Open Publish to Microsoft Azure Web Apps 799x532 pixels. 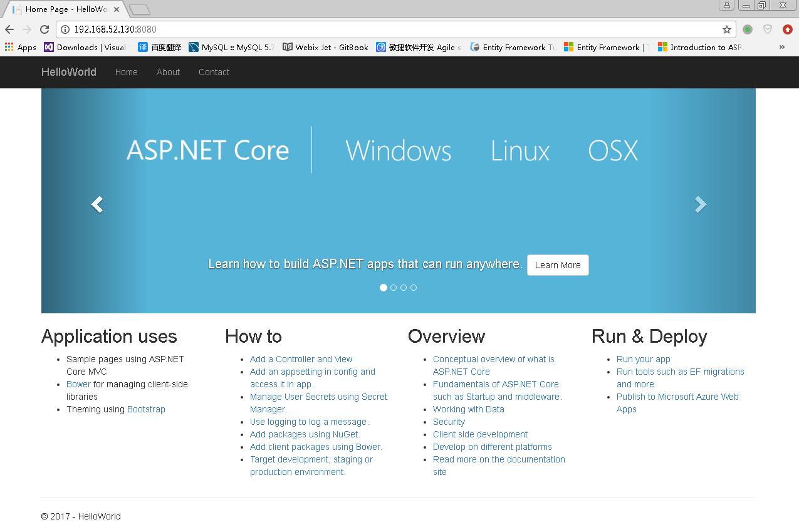click(677, 403)
